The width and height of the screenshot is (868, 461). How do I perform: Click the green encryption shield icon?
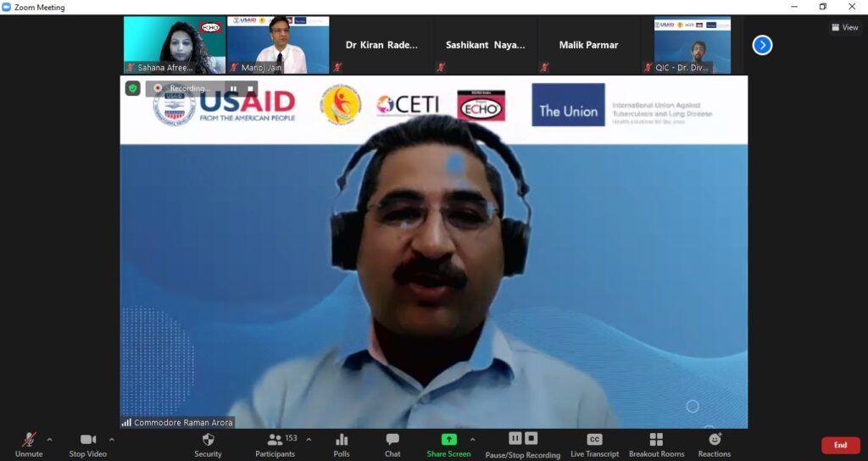pyautogui.click(x=133, y=88)
